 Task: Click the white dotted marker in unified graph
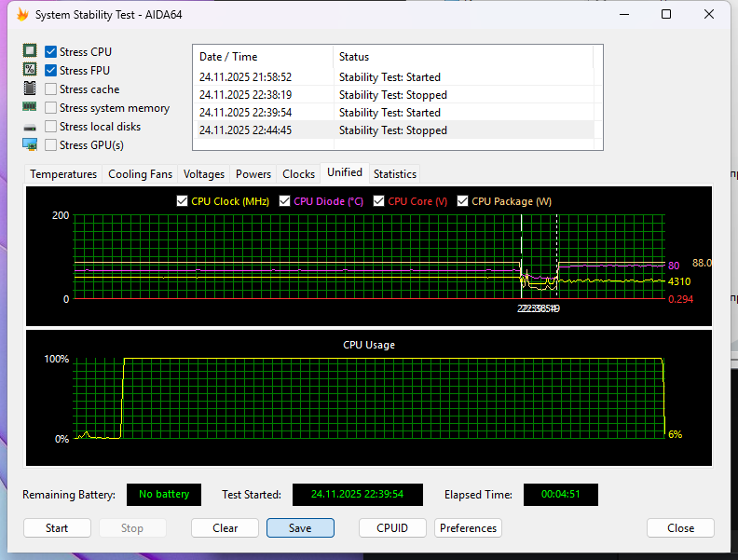click(557, 256)
